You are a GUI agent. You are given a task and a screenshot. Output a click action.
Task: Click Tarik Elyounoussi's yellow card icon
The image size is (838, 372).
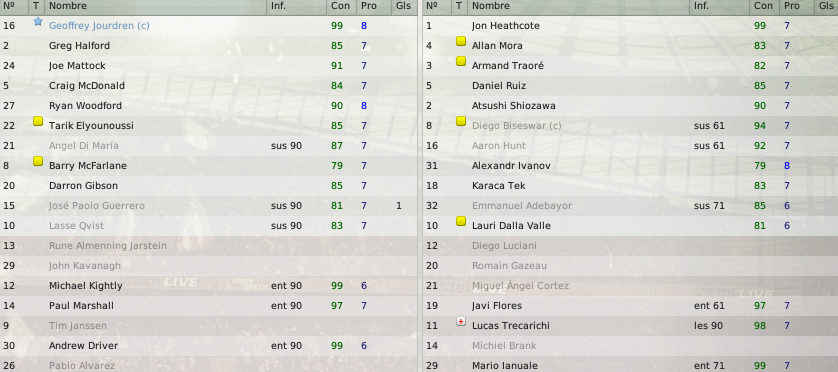(37, 121)
